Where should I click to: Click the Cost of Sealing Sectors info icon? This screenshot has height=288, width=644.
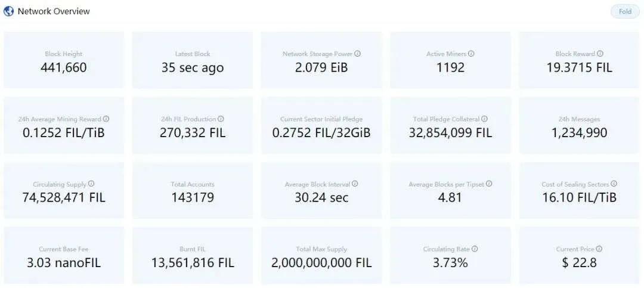pyautogui.click(x=614, y=184)
